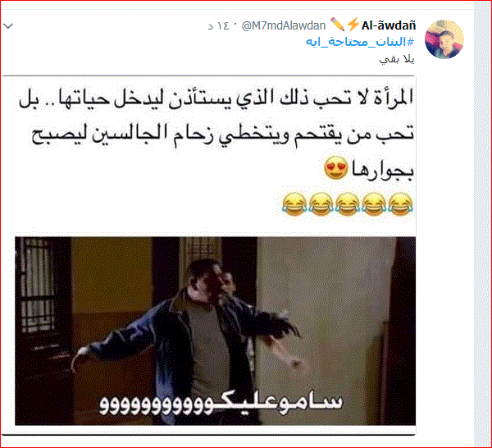
Task: Click the Al-ãwdañ display name
Action: point(389,25)
